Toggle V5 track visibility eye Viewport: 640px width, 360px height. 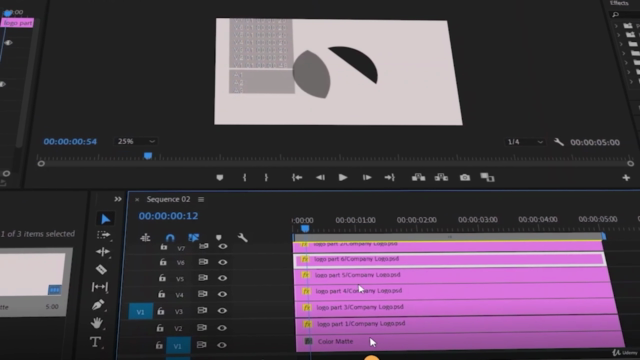[222, 278]
